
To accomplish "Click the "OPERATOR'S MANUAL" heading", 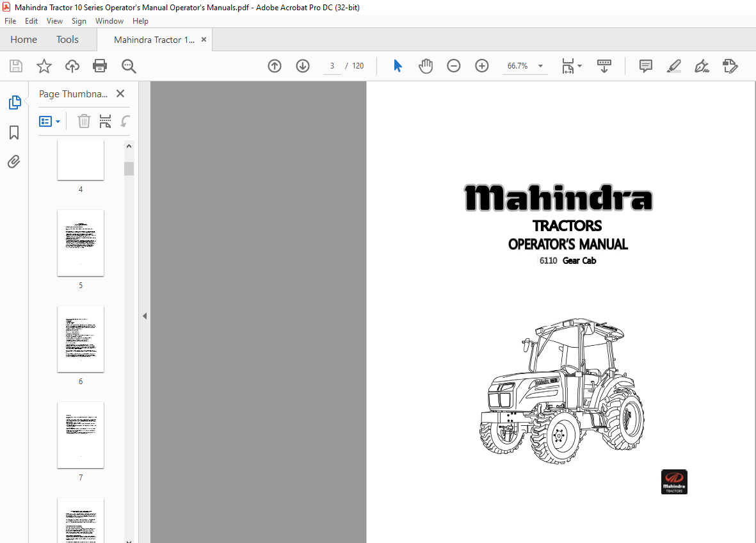I will pos(568,245).
